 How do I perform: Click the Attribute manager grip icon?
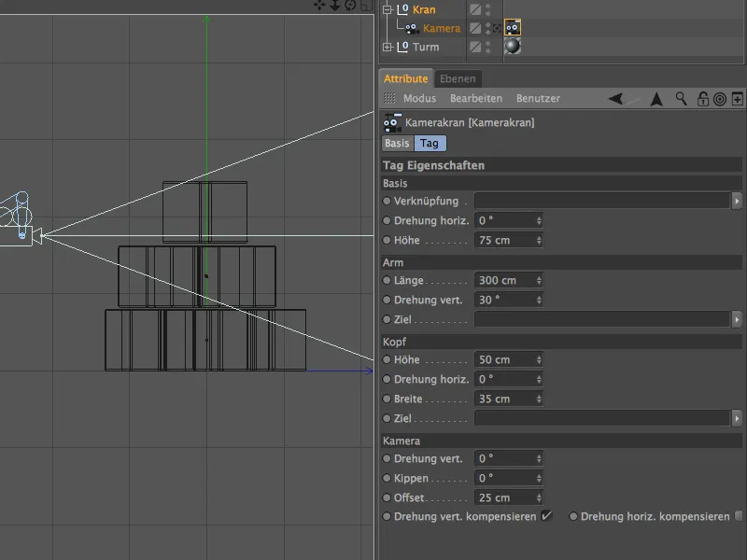point(389,98)
